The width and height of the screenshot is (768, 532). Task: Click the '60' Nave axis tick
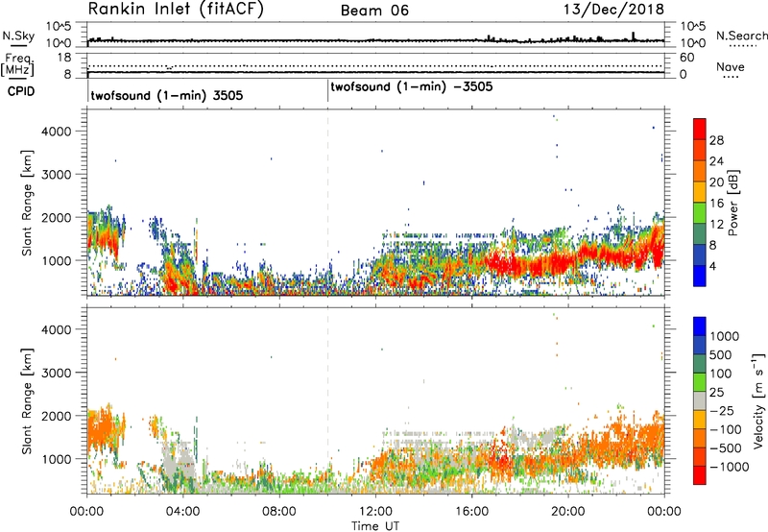click(x=686, y=58)
